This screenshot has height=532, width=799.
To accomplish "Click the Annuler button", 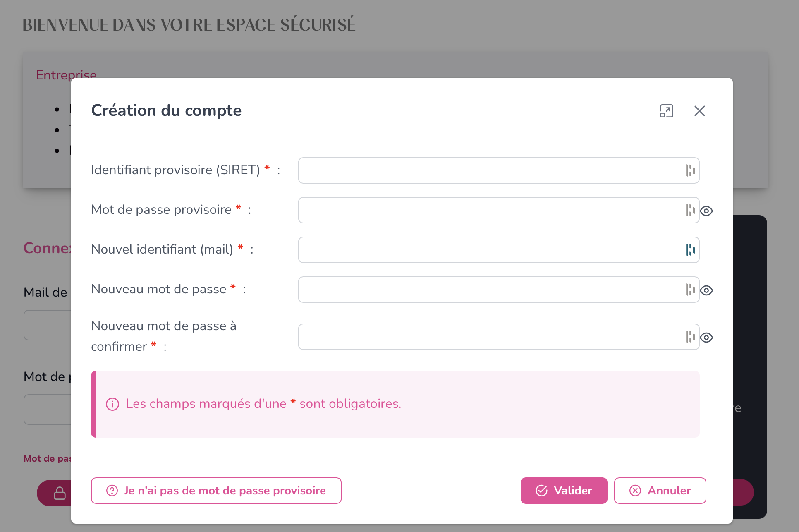I will (x=660, y=491).
